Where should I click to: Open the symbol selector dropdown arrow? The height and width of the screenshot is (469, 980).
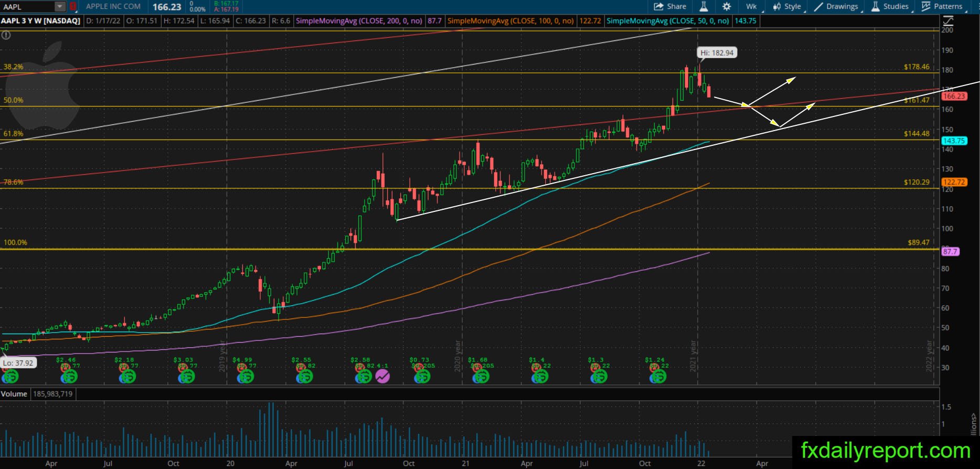60,7
